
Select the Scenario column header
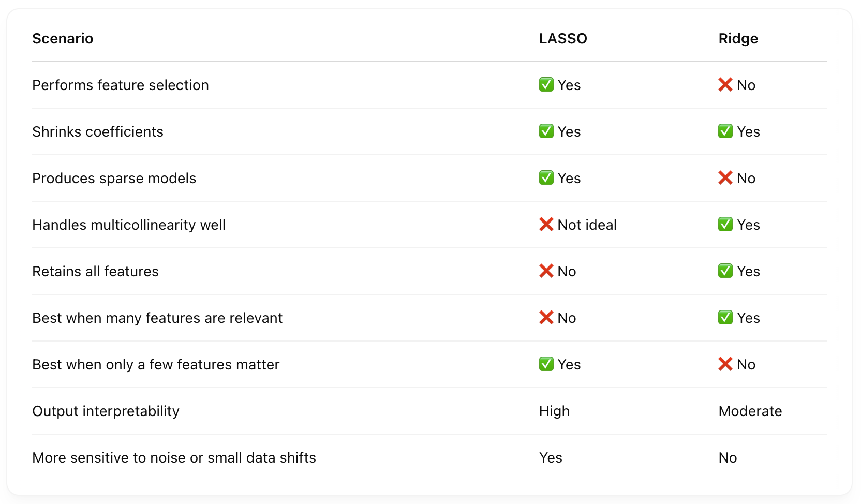[63, 39]
